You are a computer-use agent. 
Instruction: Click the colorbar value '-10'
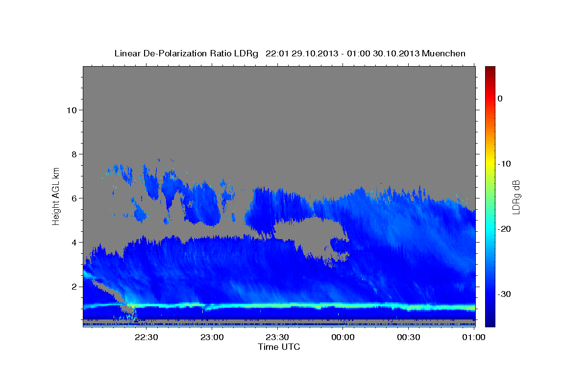[x=505, y=164]
